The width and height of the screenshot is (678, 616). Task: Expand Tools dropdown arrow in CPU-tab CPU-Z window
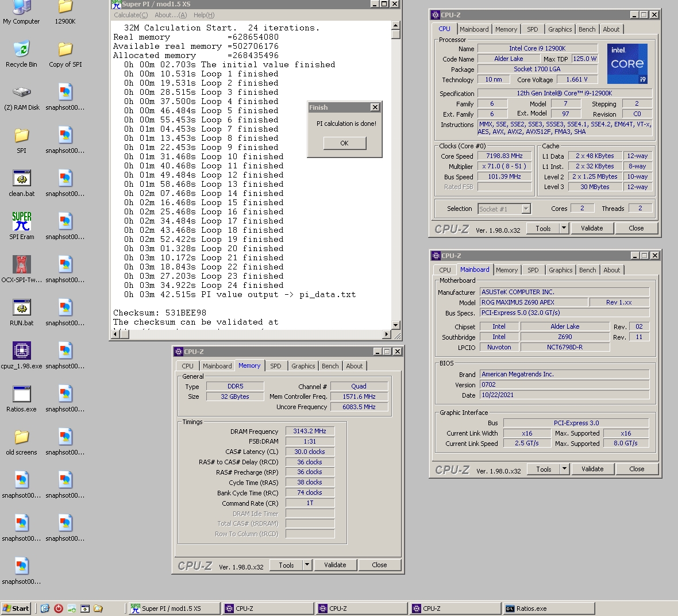click(564, 228)
